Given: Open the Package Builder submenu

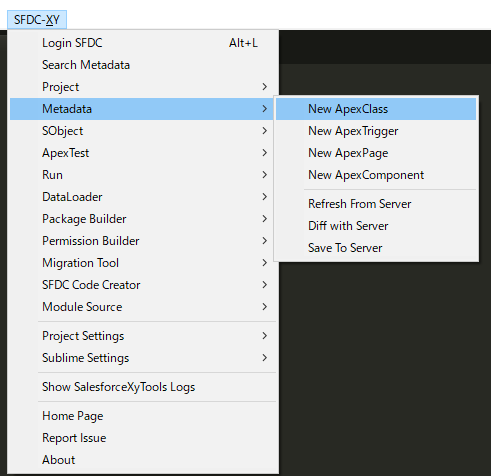Looking at the screenshot, I should 143,219.
